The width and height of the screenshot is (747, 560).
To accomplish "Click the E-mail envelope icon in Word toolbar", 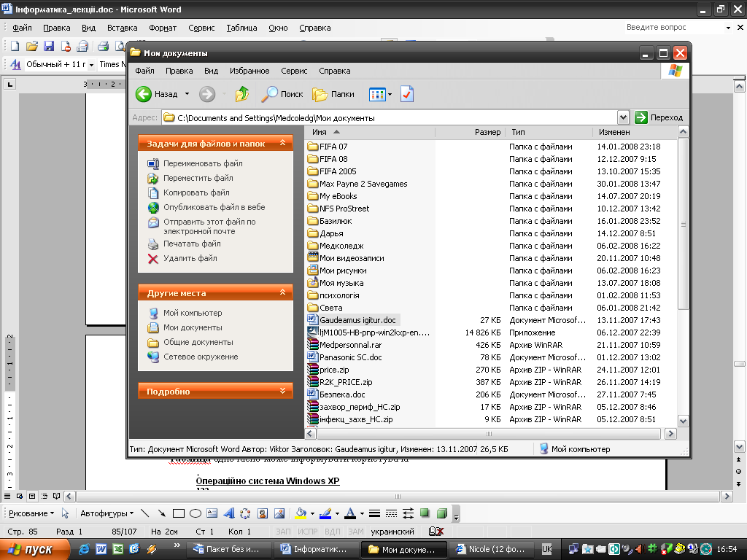I will pos(82,46).
